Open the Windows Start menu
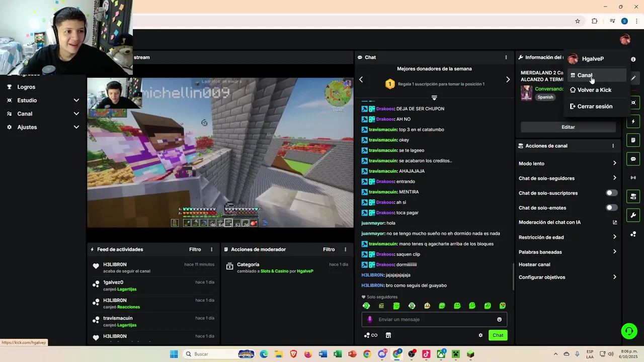644x362 pixels. click(x=174, y=354)
